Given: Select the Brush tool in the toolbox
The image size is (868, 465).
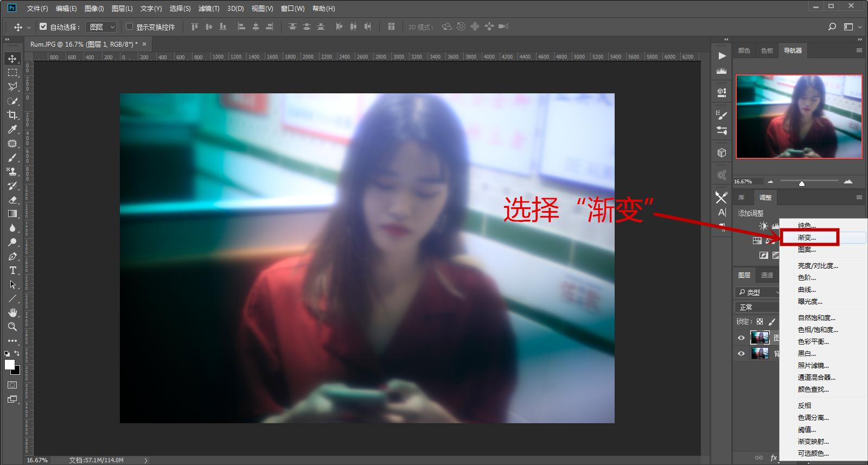Looking at the screenshot, I should click(12, 157).
